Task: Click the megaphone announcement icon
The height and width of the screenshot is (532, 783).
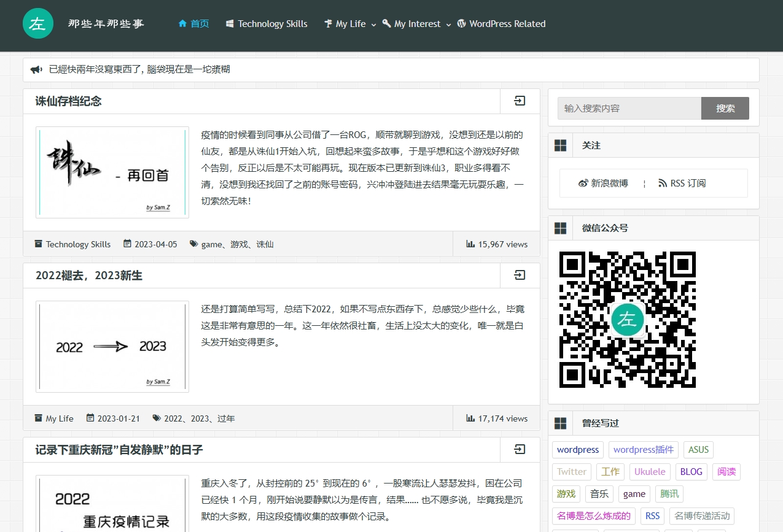Action: coord(36,70)
